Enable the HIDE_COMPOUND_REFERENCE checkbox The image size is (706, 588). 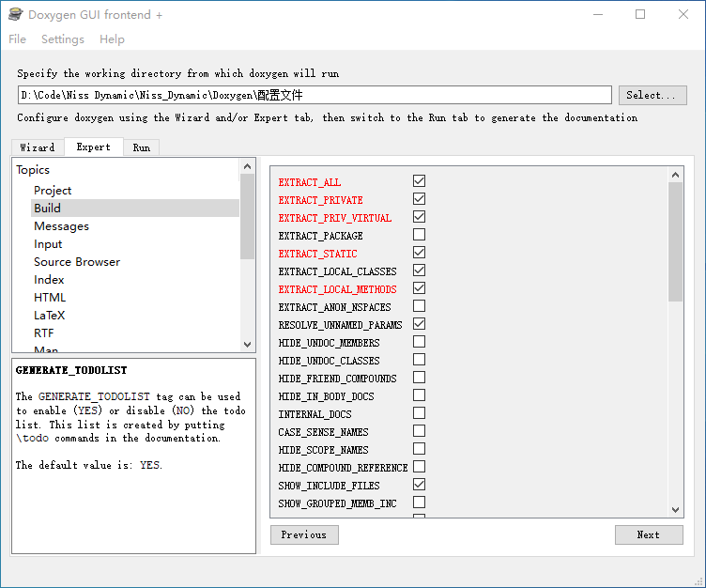click(419, 466)
